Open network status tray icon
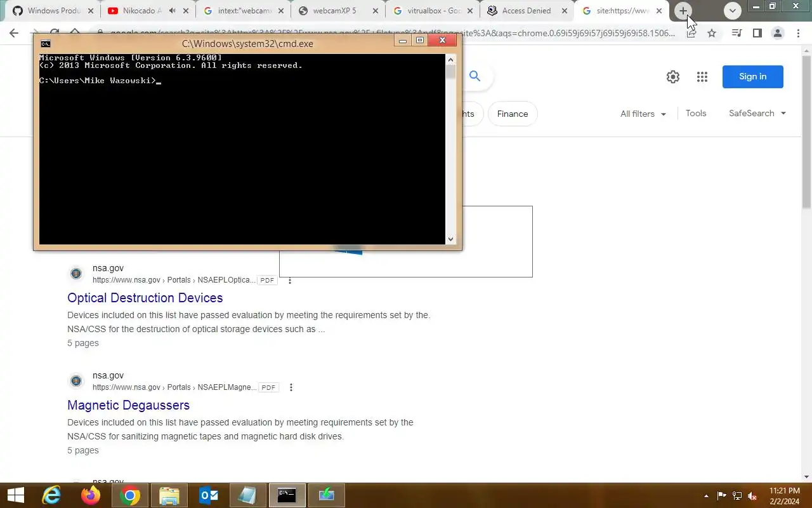The width and height of the screenshot is (812, 508). 737,496
